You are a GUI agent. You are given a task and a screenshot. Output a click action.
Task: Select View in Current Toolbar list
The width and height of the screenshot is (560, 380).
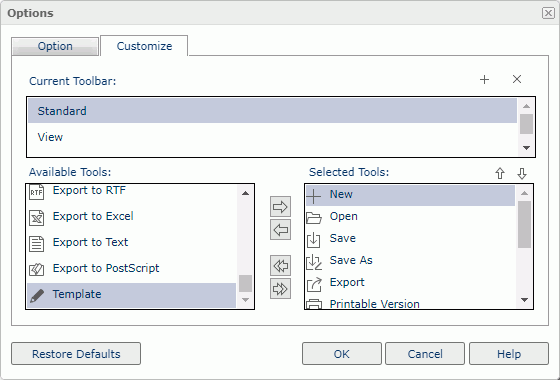[272, 137]
